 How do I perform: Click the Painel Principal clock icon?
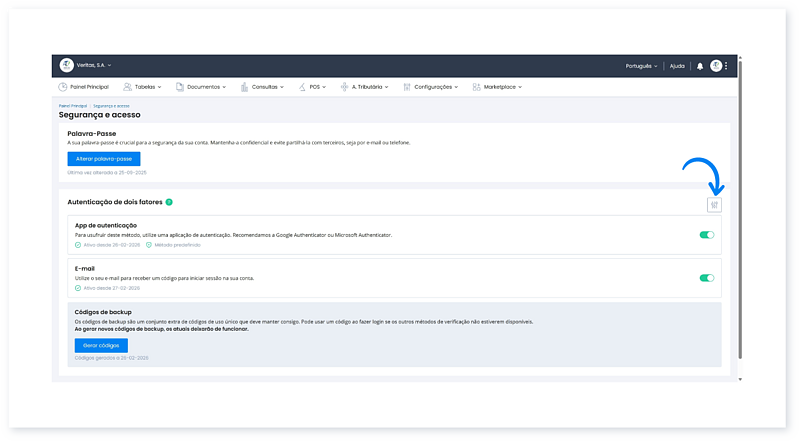coord(63,87)
